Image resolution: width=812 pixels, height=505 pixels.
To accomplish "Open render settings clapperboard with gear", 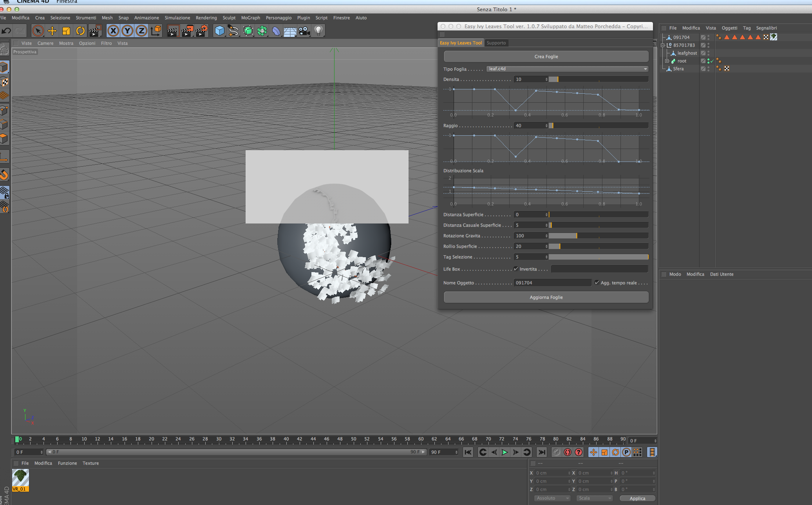I will [x=201, y=31].
